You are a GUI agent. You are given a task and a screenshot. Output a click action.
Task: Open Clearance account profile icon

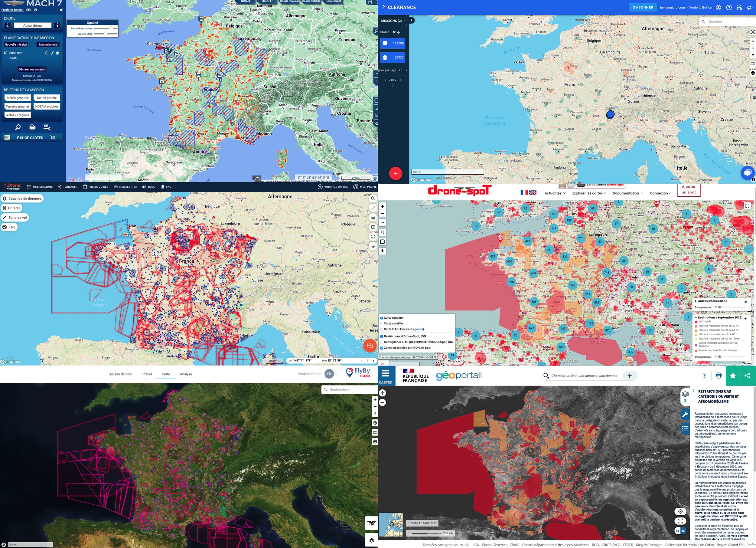coord(718,7)
